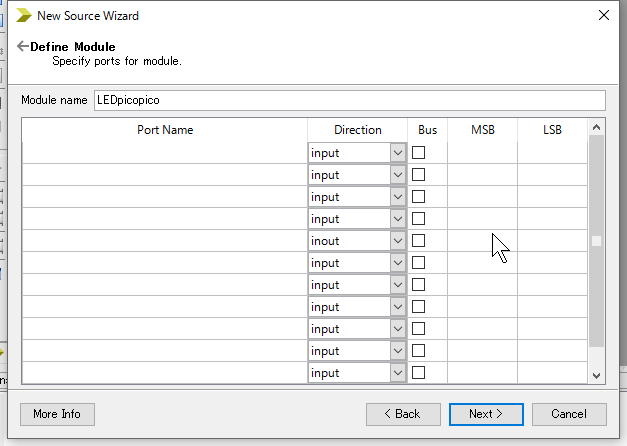Go back with the Back button

click(x=403, y=414)
